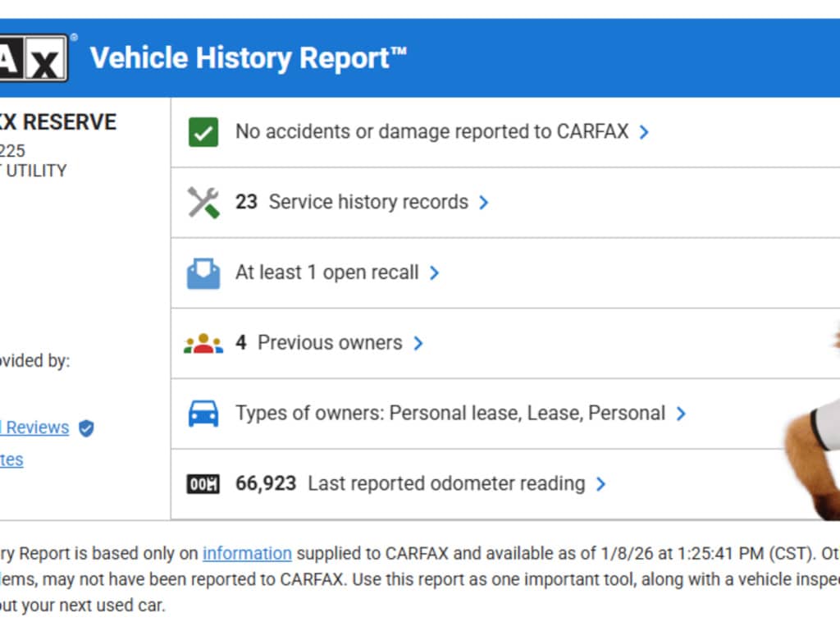The image size is (840, 631).
Task: Click the open recall envelope icon
Action: (203, 273)
